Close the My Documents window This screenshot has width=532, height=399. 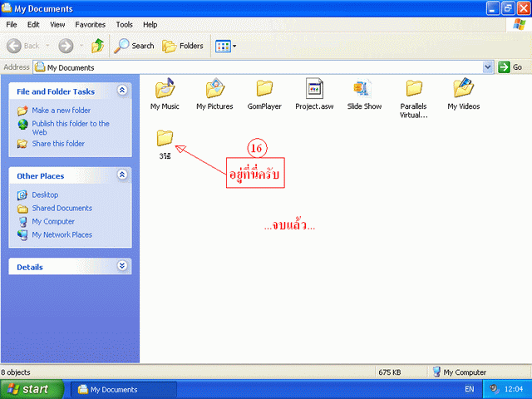point(523,8)
